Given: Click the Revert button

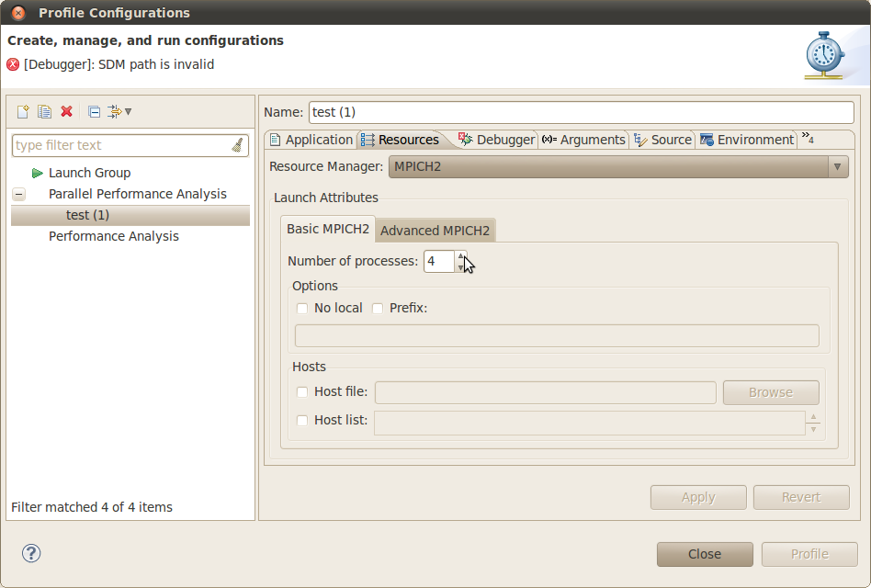Looking at the screenshot, I should [801, 497].
